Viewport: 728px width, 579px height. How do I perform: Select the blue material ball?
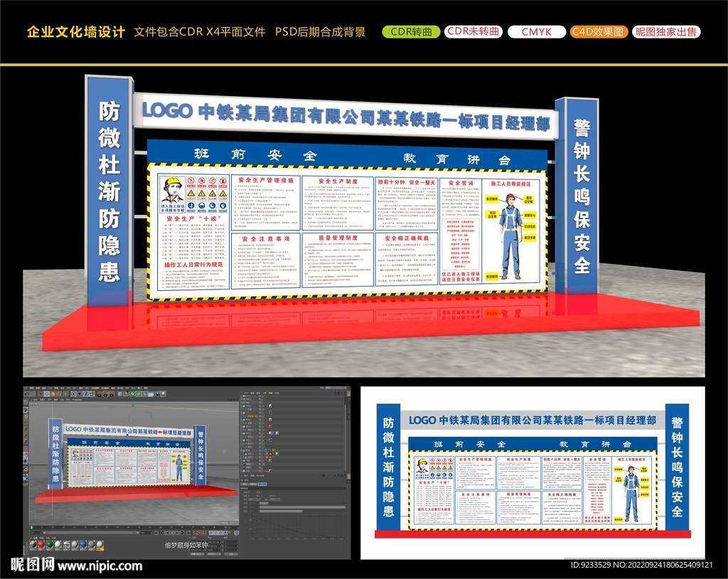click(x=84, y=545)
